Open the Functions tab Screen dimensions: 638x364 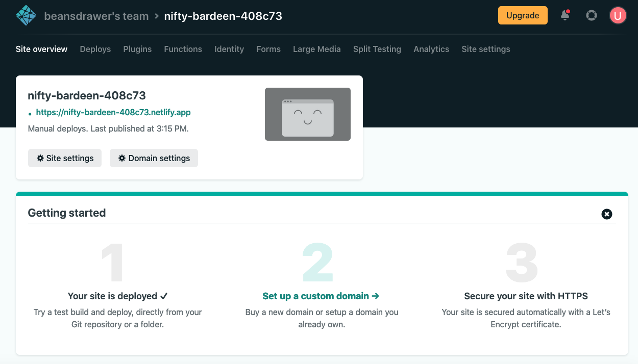[183, 49]
